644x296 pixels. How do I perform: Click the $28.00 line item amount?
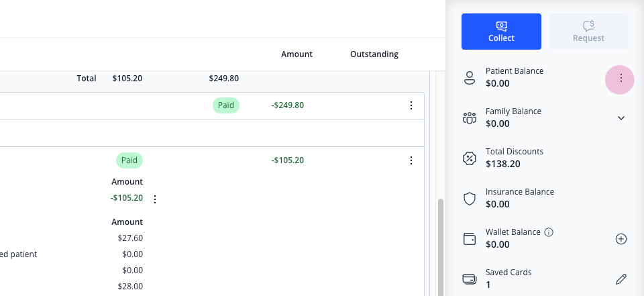pos(130,286)
